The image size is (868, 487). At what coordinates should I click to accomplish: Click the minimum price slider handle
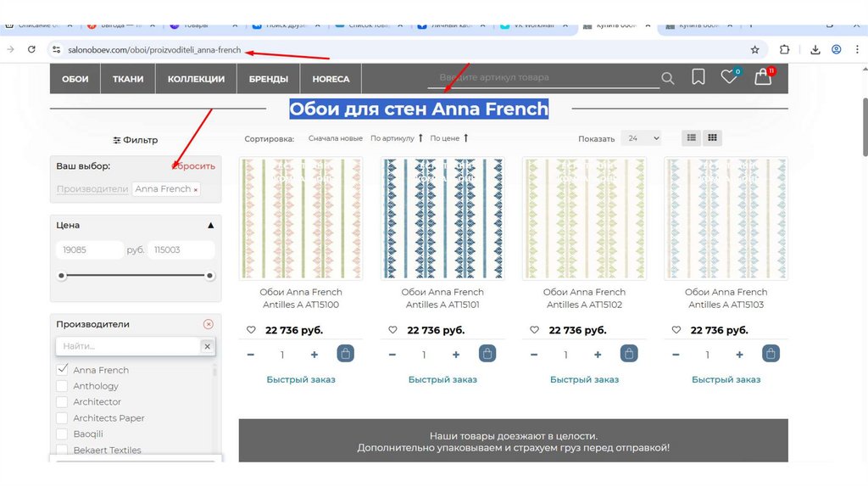point(61,276)
